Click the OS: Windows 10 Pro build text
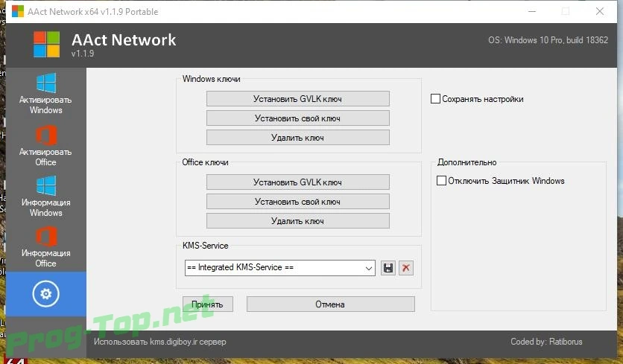The image size is (623, 364). point(548,40)
